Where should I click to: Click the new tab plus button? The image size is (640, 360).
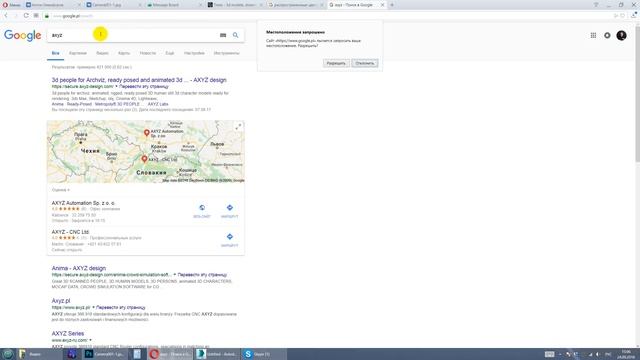(392, 5)
